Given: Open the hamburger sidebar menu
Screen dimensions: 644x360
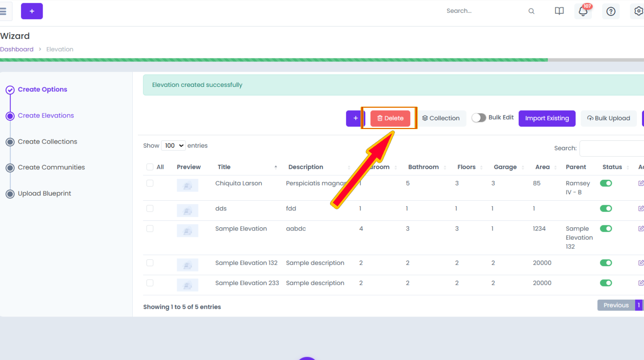Looking at the screenshot, I should tap(3, 11).
